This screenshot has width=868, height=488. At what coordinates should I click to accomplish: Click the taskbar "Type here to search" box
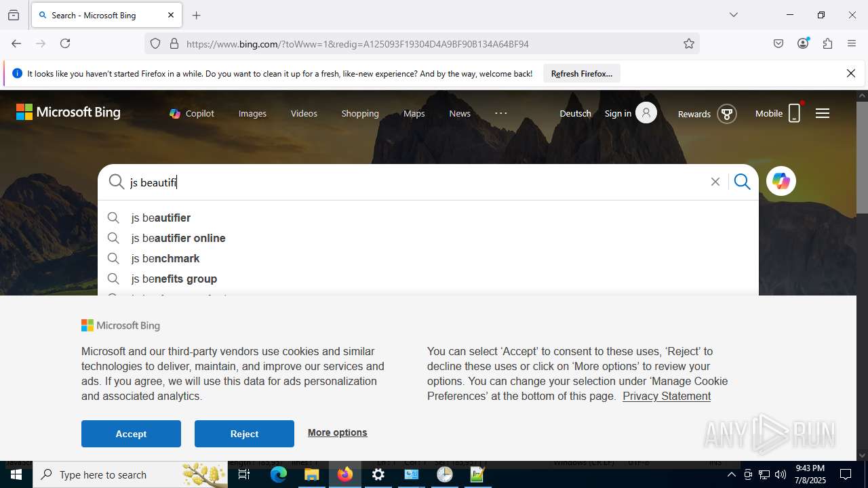pos(132,474)
